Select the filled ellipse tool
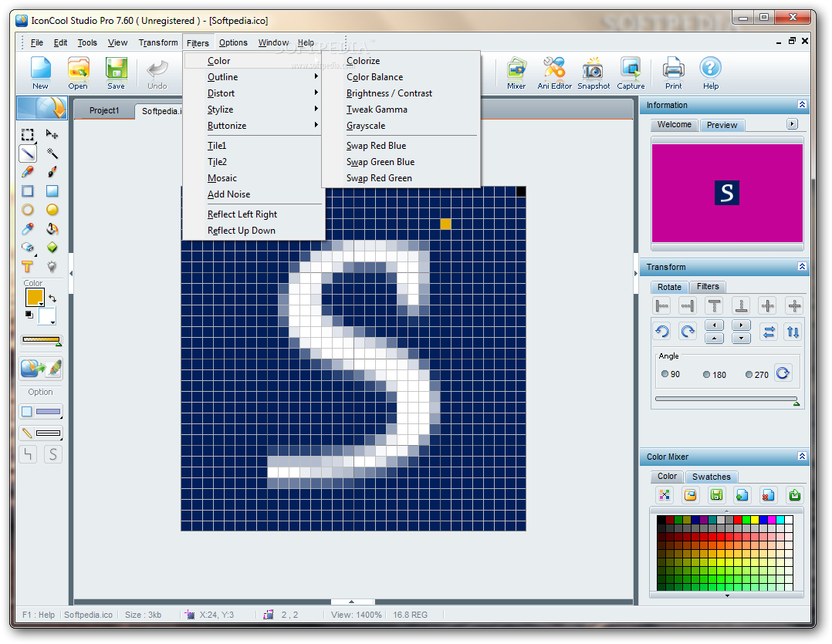The height and width of the screenshot is (644, 832). point(52,210)
